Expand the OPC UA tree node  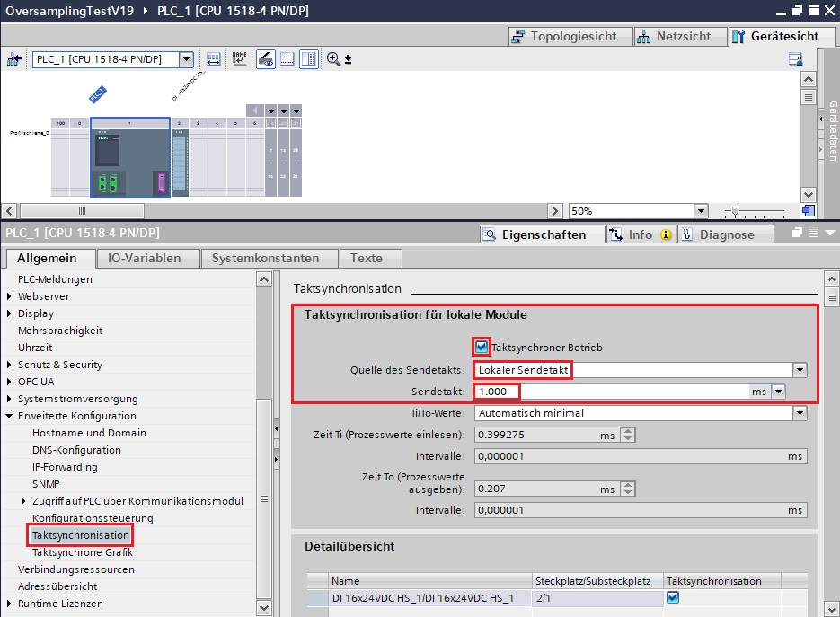click(x=10, y=382)
